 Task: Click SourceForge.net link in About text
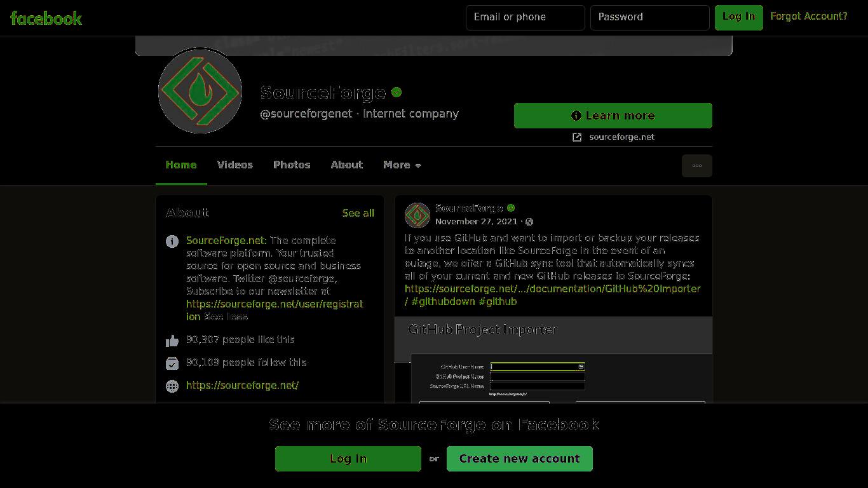(226, 241)
